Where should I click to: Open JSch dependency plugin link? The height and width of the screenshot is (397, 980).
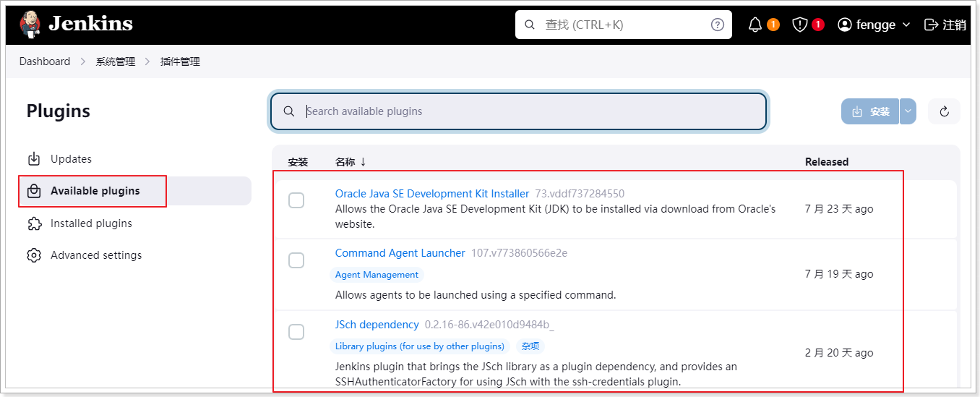pos(377,325)
